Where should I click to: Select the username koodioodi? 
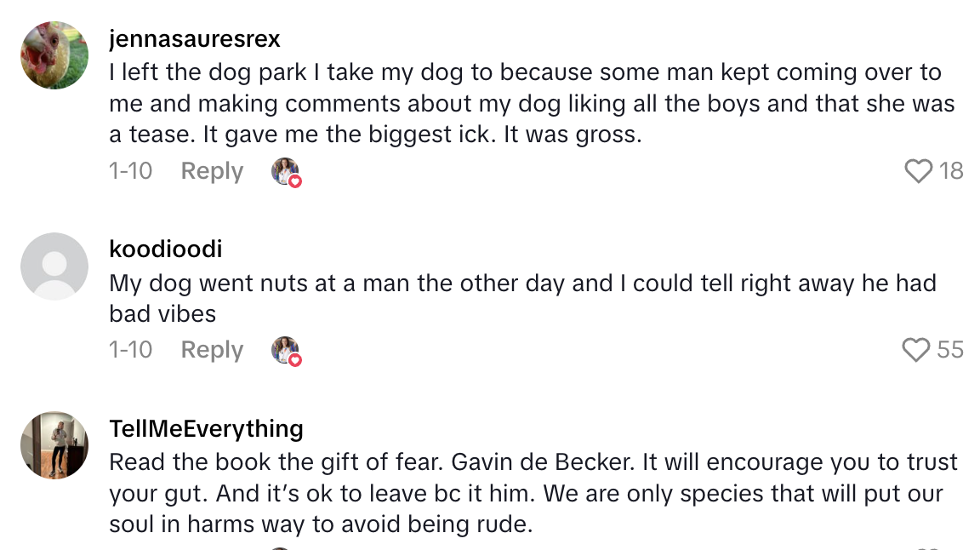pos(166,249)
